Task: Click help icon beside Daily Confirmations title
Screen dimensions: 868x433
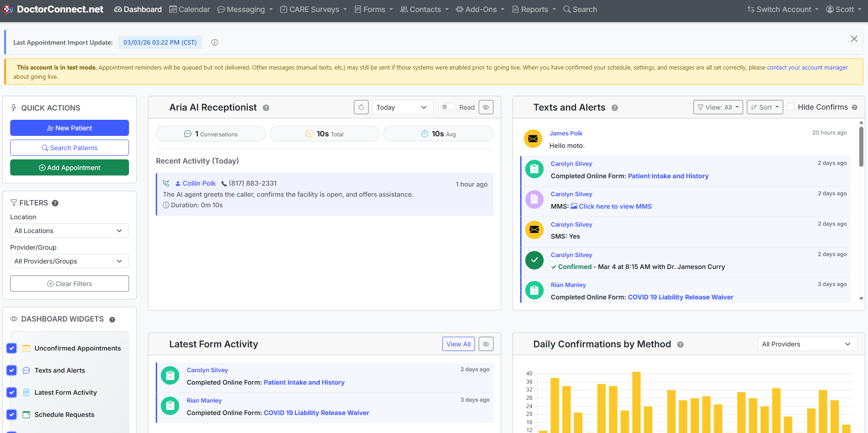Action: click(680, 345)
